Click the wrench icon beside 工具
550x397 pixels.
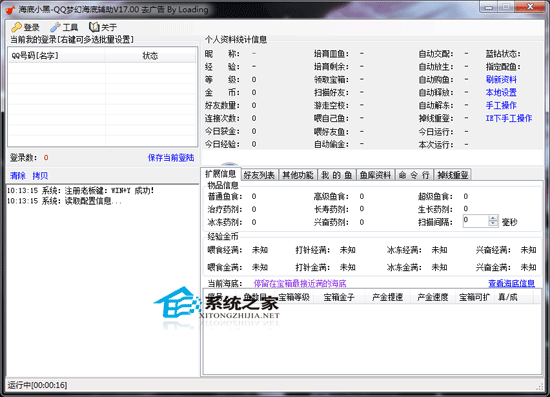(55, 27)
